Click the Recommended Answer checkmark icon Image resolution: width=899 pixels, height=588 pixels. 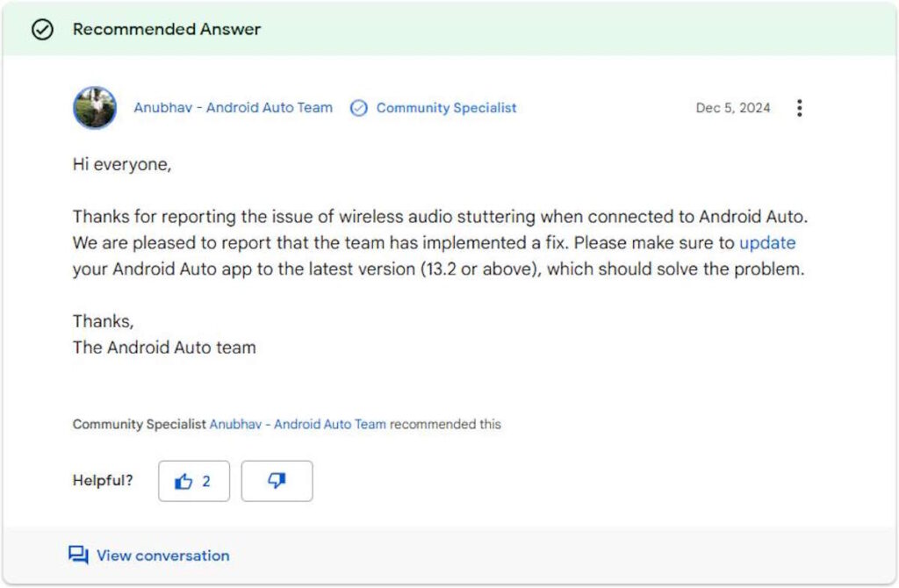tap(42, 29)
